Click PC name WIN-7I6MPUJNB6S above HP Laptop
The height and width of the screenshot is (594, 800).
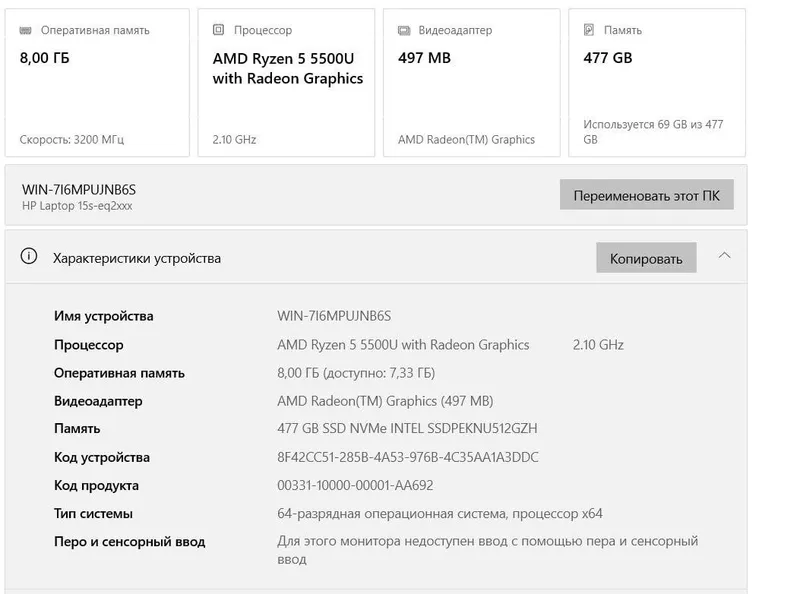click(x=79, y=190)
